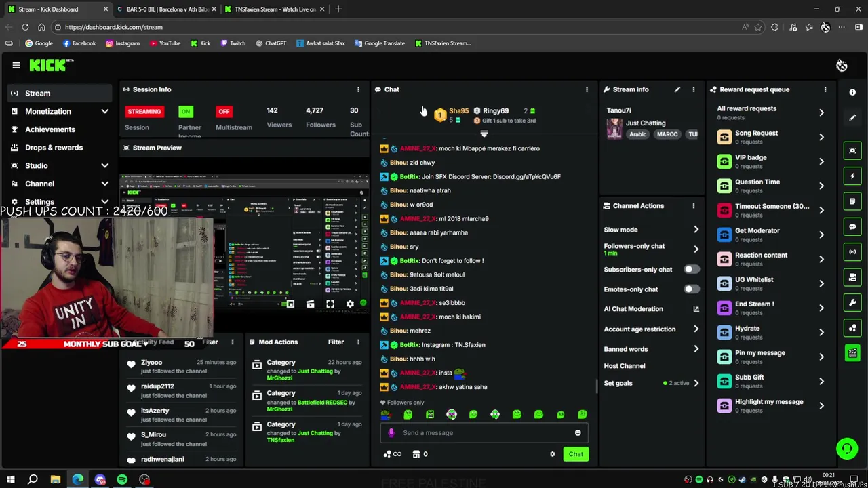Click the Just Chatting category thumbnail
The width and height of the screenshot is (868, 488).
tap(614, 128)
